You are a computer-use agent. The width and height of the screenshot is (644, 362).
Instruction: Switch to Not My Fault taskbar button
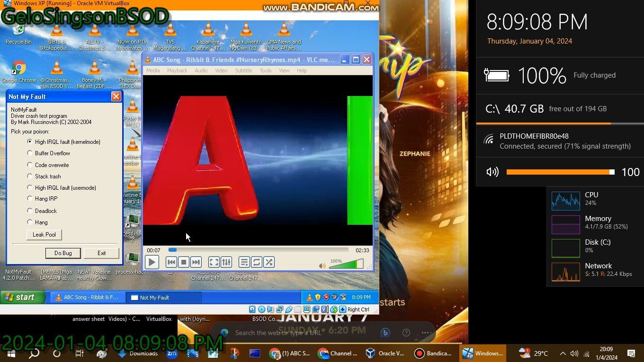tap(164, 298)
